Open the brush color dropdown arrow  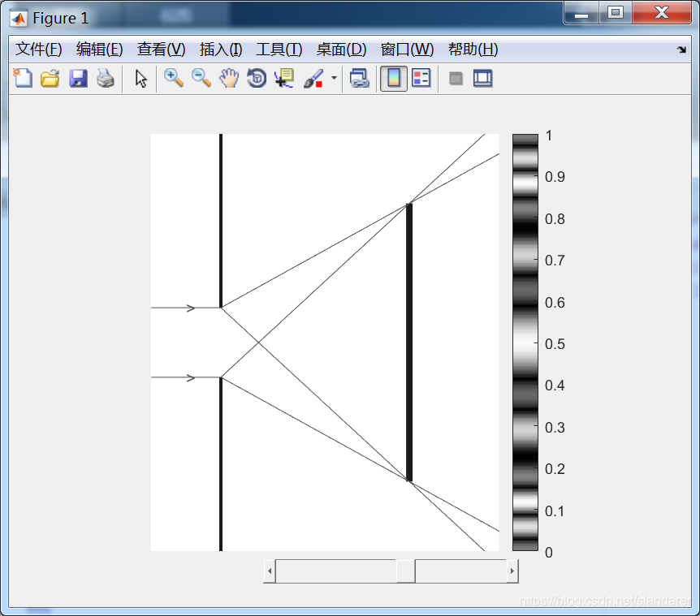pos(334,78)
